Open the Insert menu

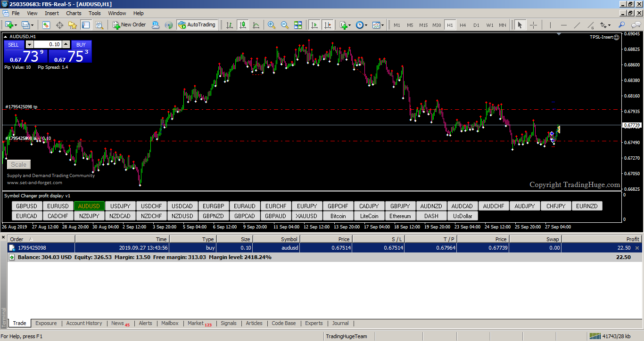point(52,13)
